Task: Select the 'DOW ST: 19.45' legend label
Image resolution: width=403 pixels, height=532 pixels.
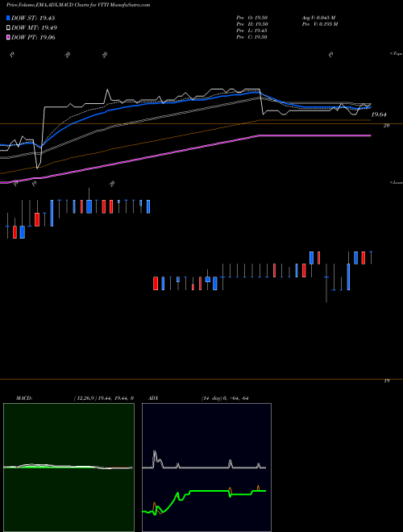Action: coord(33,18)
